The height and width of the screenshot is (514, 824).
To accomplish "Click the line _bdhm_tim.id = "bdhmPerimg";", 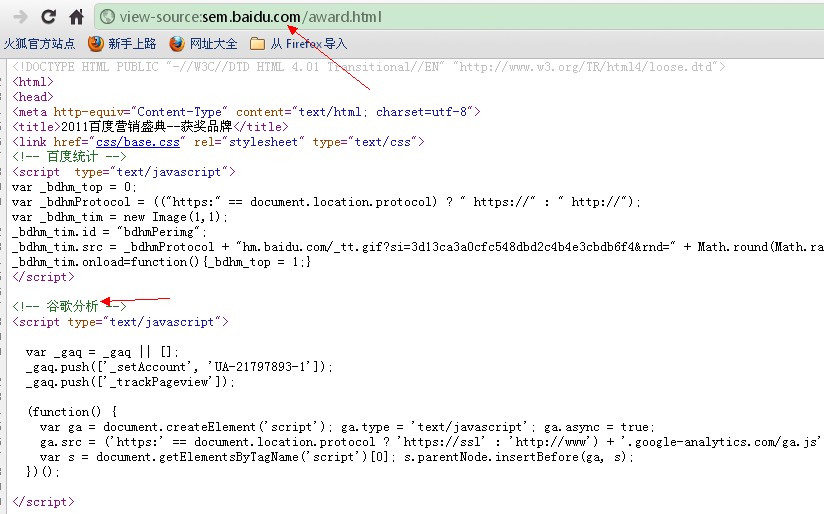I will (110, 232).
